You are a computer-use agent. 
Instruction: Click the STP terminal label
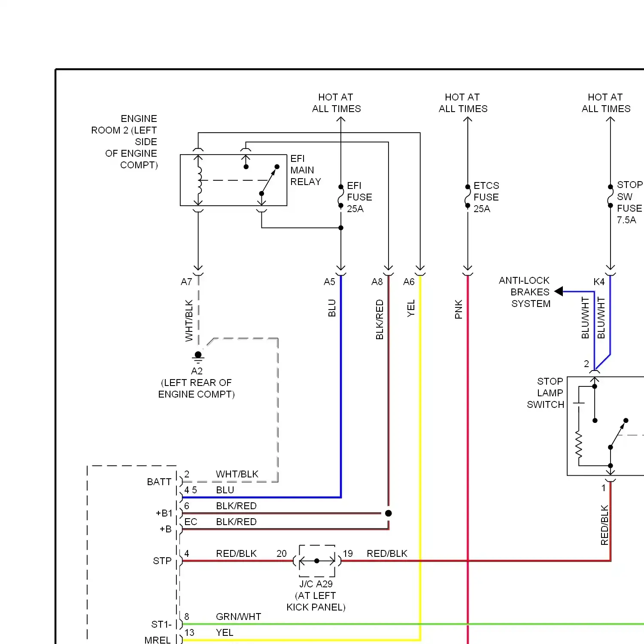point(162,561)
